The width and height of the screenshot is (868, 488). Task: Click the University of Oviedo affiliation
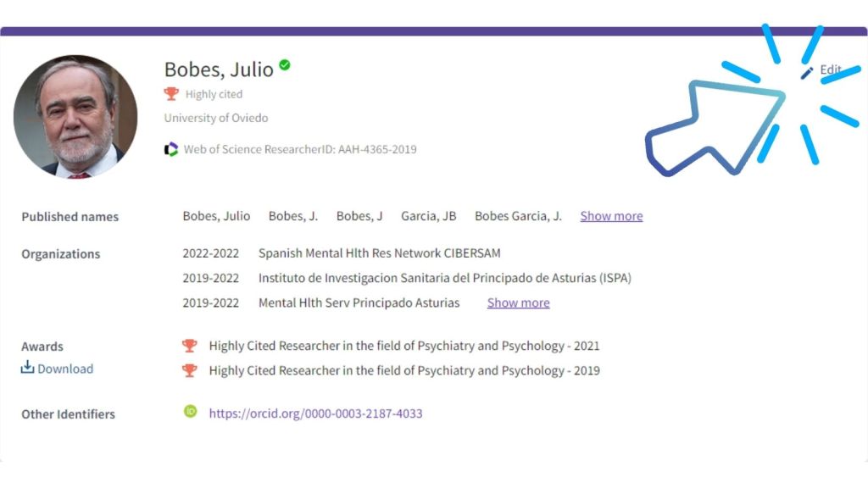[x=216, y=118]
